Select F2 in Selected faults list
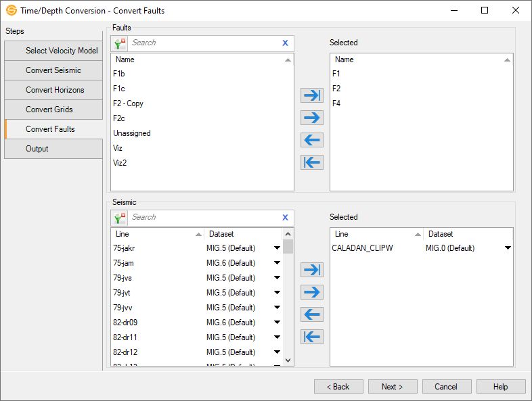The height and width of the screenshot is (401, 532). pos(422,89)
